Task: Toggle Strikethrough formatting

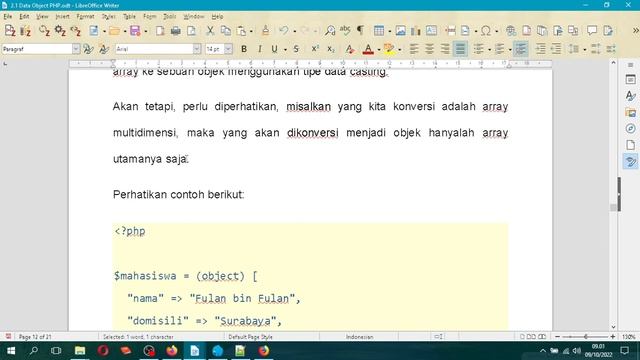Action: tap(296, 49)
